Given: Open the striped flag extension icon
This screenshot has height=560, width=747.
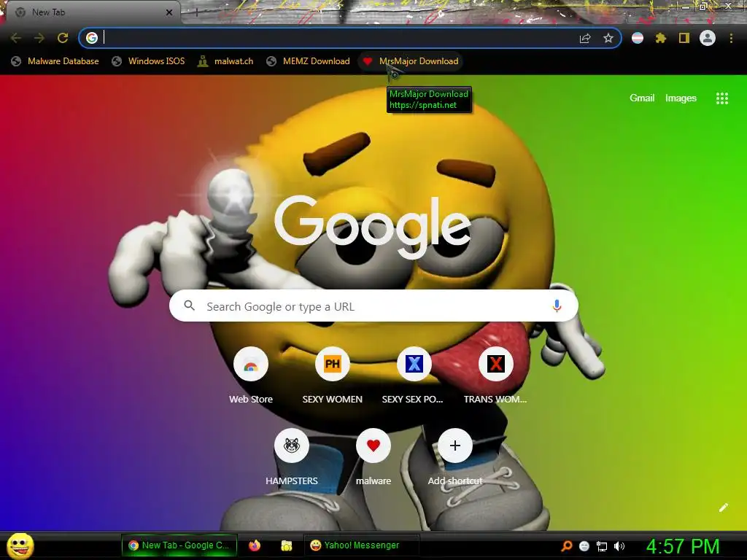Looking at the screenshot, I should coord(638,38).
